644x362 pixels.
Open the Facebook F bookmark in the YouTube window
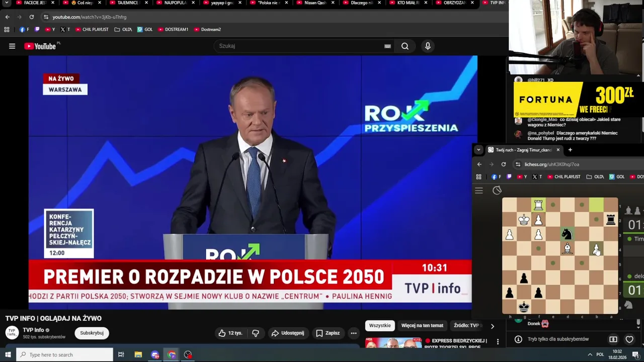coord(24,30)
